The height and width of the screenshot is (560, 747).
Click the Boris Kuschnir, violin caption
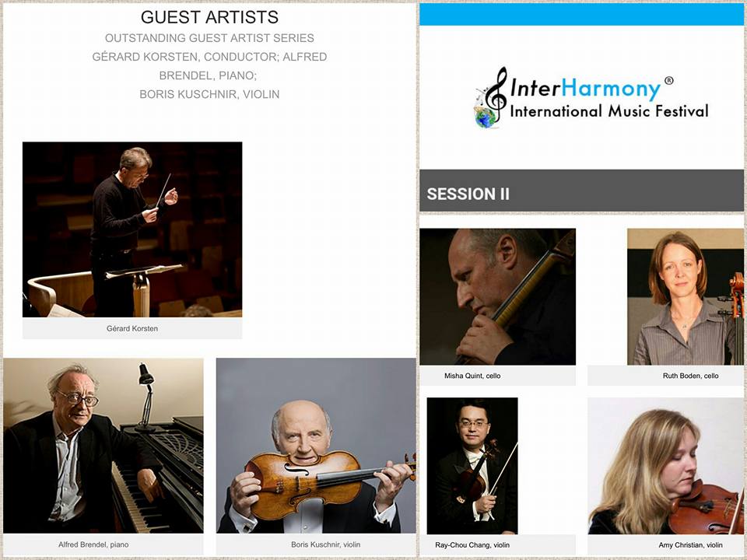[x=326, y=544]
